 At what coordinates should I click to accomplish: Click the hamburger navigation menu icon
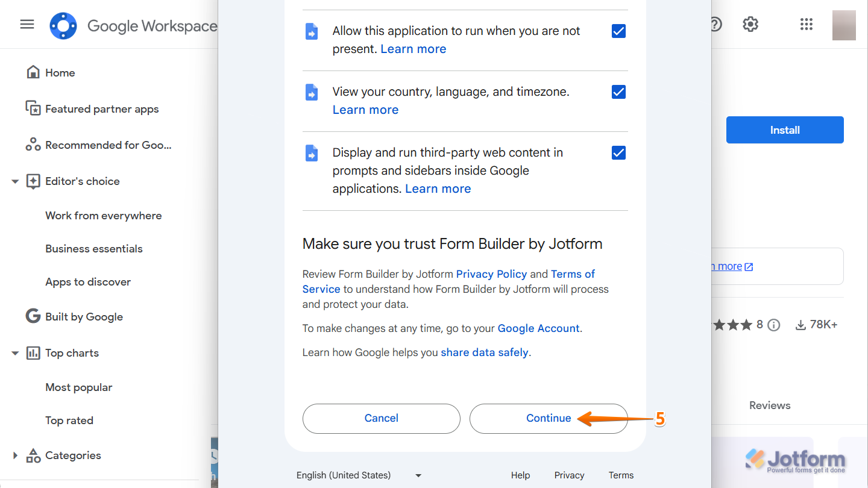click(x=27, y=24)
